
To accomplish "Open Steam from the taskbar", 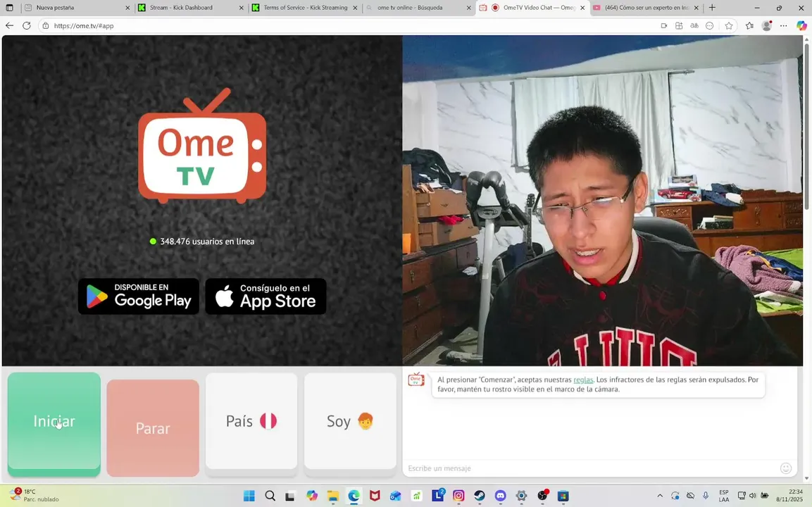I will pos(480,496).
